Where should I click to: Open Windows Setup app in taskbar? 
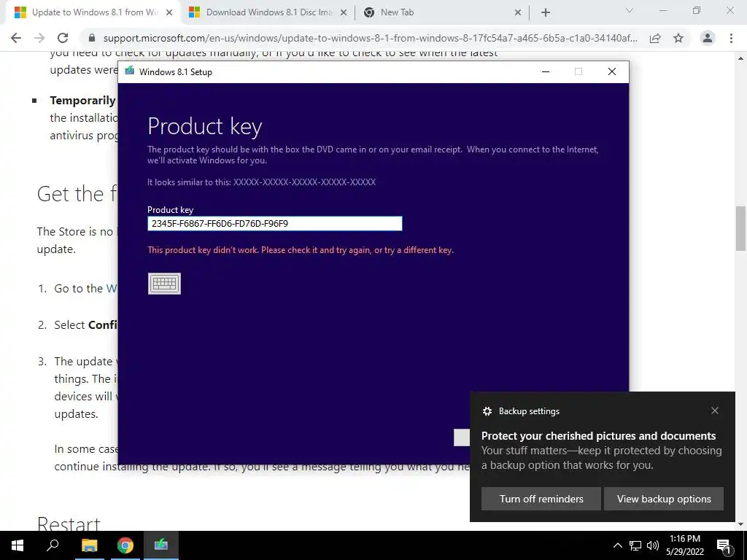pos(161,545)
